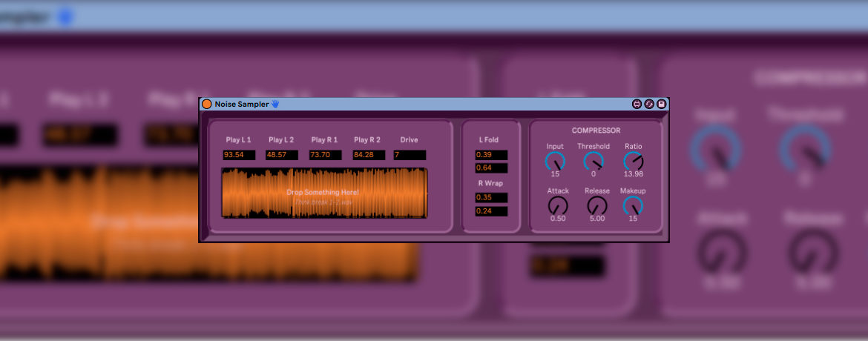This screenshot has height=341, width=868.
Task: Click the waveform sample drop area
Action: click(x=324, y=193)
